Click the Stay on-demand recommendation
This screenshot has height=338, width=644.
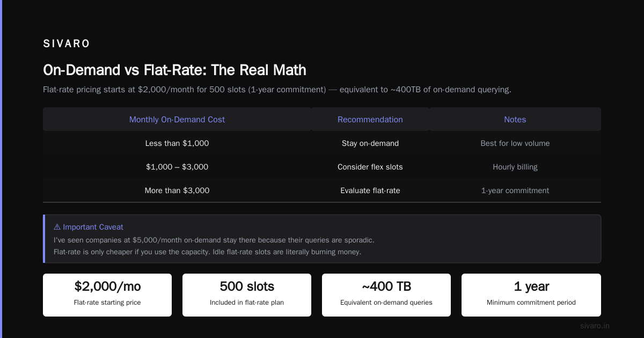[x=370, y=143]
